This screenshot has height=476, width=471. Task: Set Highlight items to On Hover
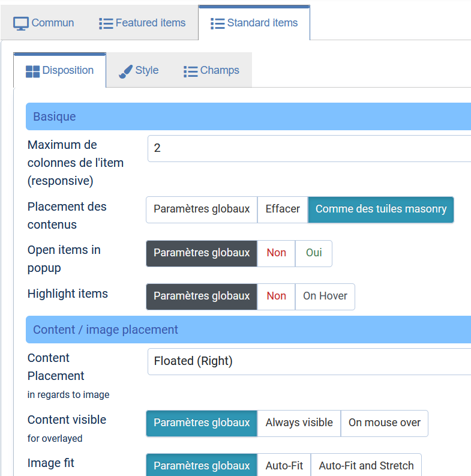point(325,297)
